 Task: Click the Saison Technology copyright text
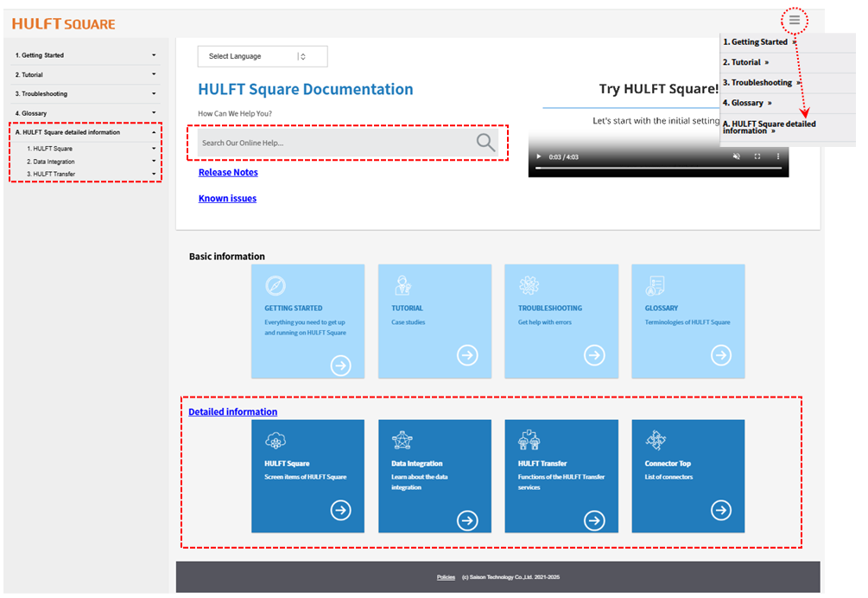click(x=510, y=577)
